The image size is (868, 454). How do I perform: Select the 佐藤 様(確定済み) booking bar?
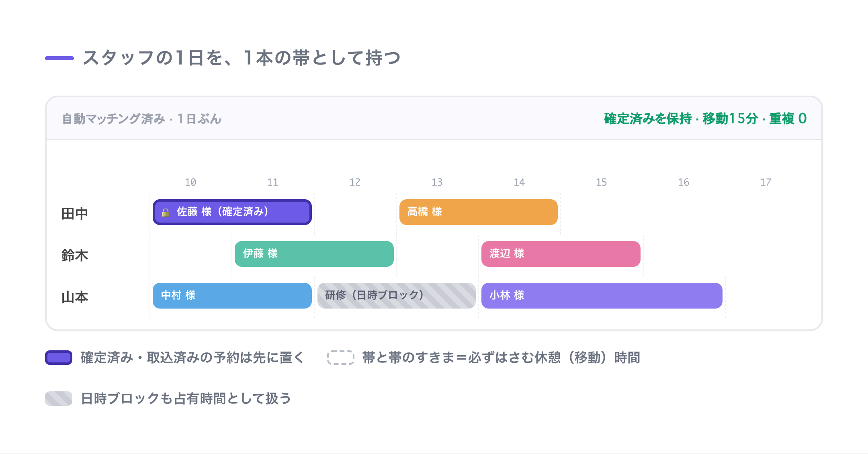pyautogui.click(x=232, y=212)
